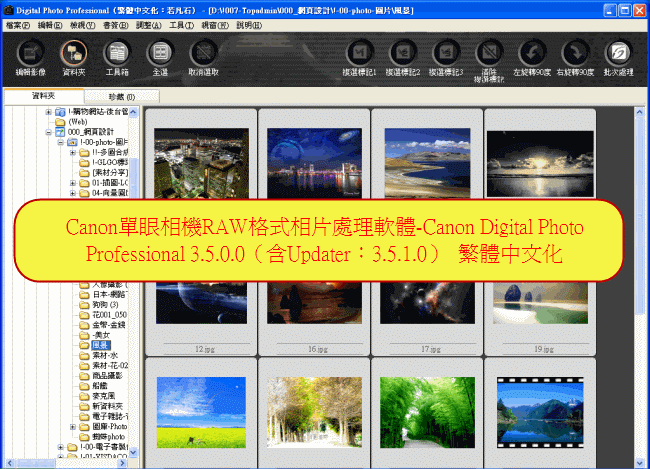
Task: Click 取消選取 to clear the selection
Action: (x=204, y=55)
